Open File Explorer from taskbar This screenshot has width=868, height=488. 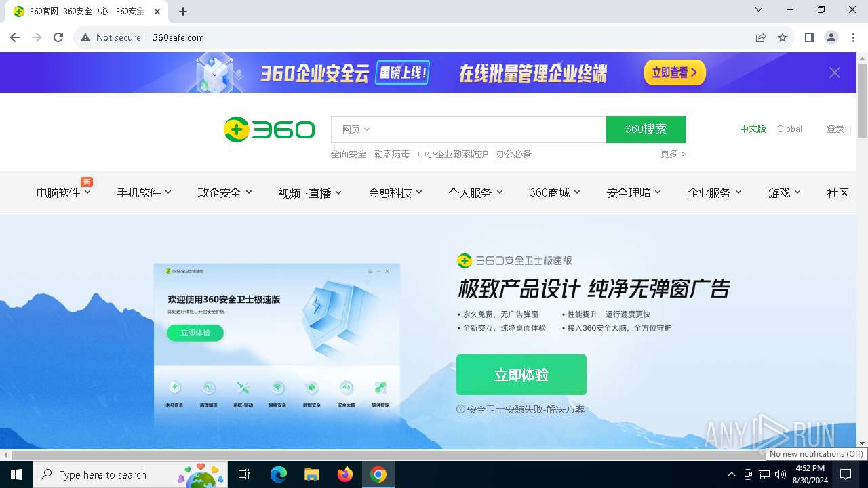(311, 474)
